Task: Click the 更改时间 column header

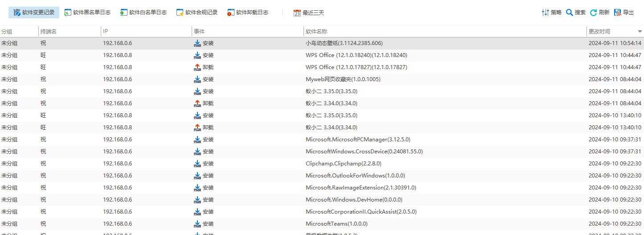Action: [x=615, y=31]
